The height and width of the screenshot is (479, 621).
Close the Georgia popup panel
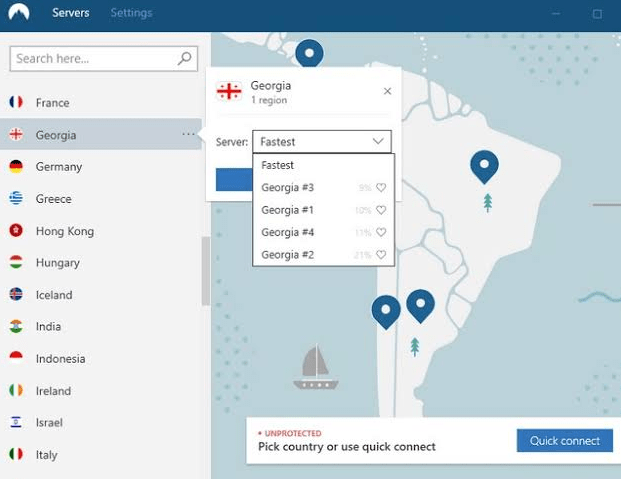[x=387, y=91]
